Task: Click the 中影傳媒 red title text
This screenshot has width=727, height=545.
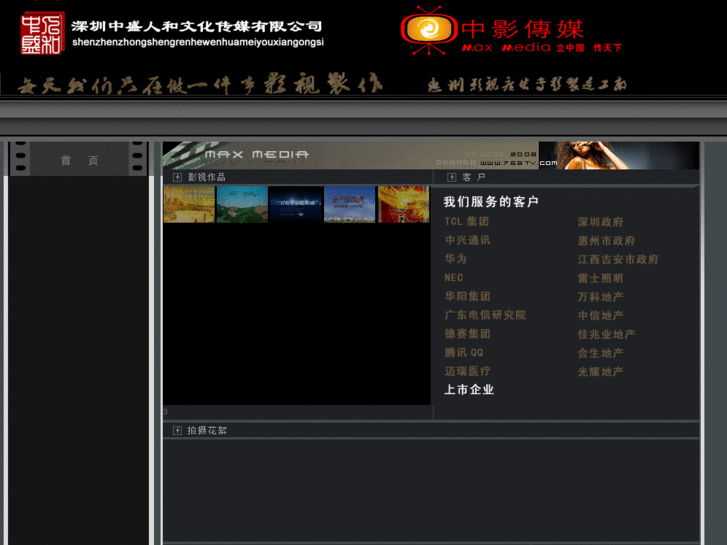Action: (x=522, y=29)
